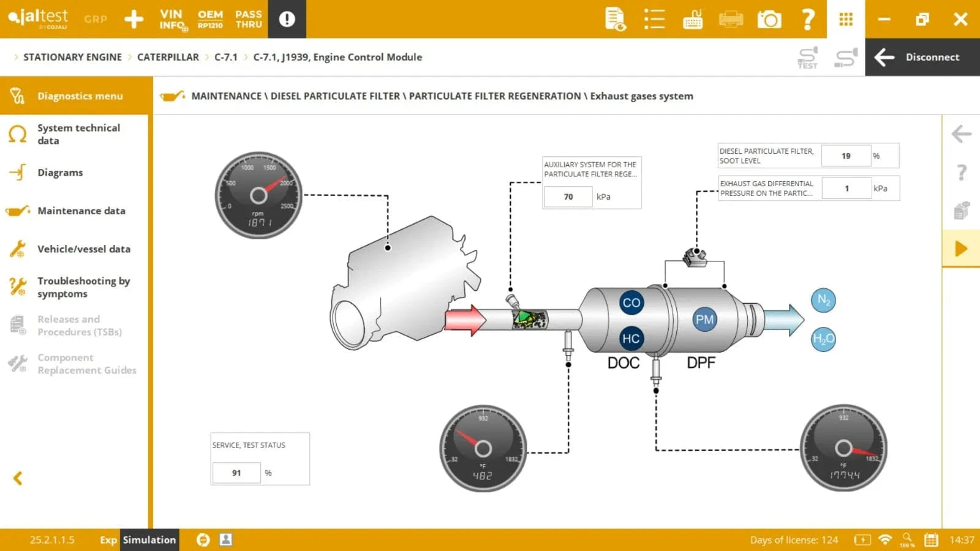Click the VIN INFO icon
Viewport: 980px width, 551px height.
(x=172, y=19)
